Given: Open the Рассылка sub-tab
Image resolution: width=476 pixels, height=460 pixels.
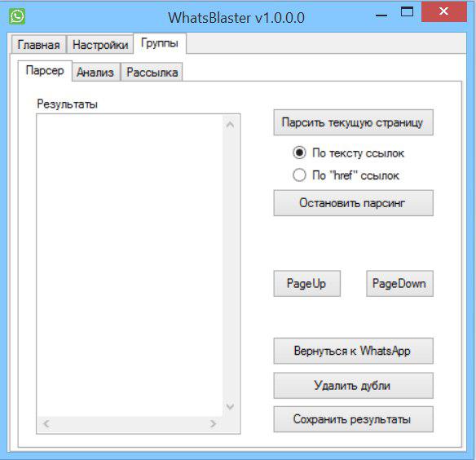Looking at the screenshot, I should (x=152, y=72).
